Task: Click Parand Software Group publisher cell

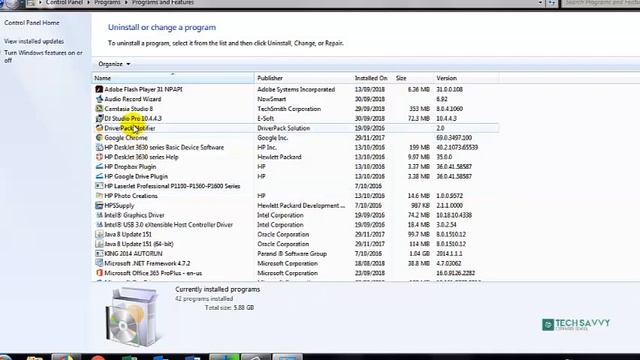Action: (x=292, y=254)
